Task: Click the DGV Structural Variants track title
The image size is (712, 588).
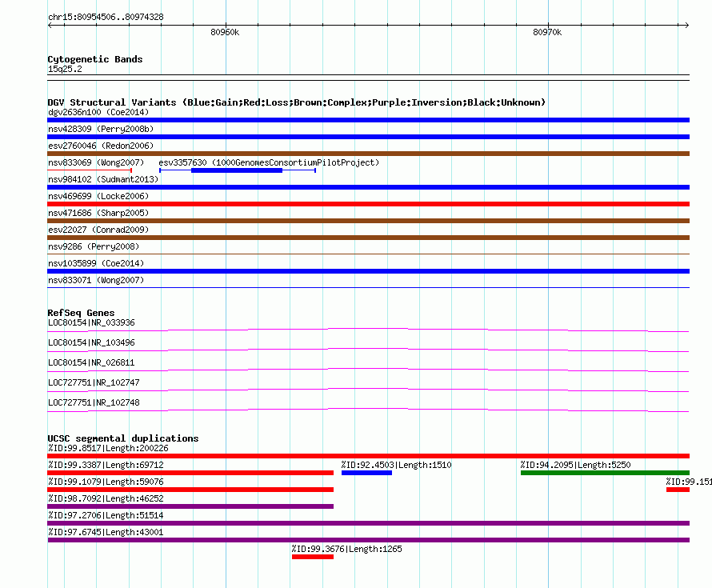Action: (297, 102)
